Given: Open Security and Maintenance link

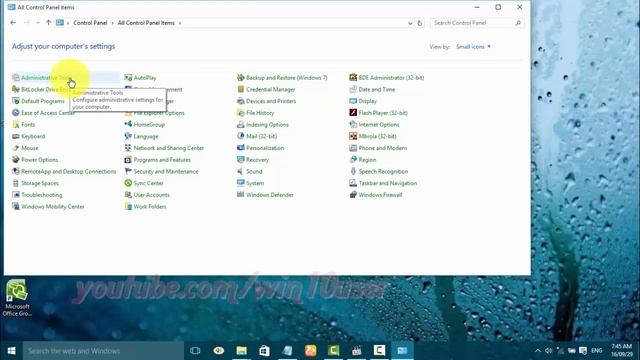Looking at the screenshot, I should pos(166,172).
